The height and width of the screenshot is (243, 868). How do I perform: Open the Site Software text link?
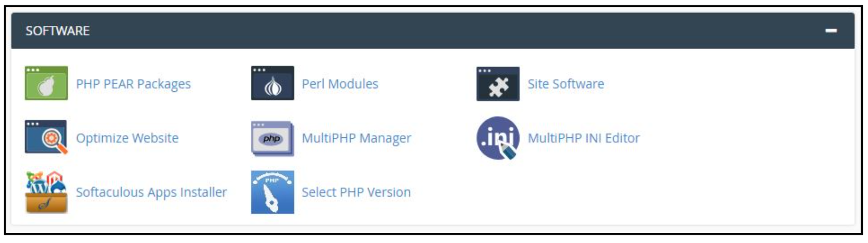(x=566, y=84)
